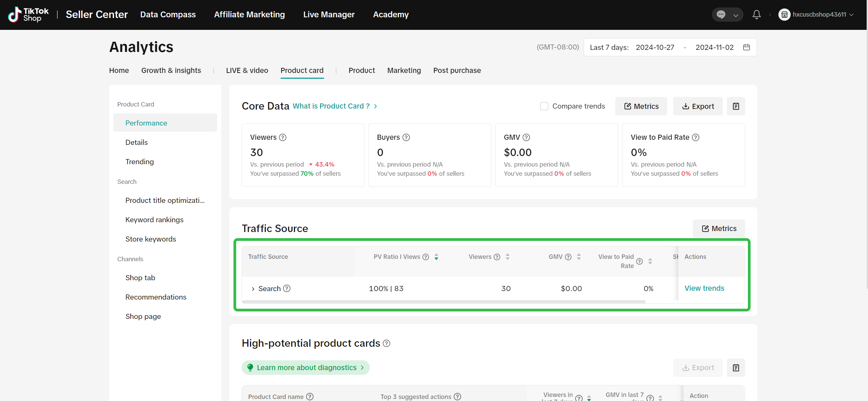Screen dimensions: 868x401
Task: Click the Viewers help question icon in Core Data
Action: (283, 137)
